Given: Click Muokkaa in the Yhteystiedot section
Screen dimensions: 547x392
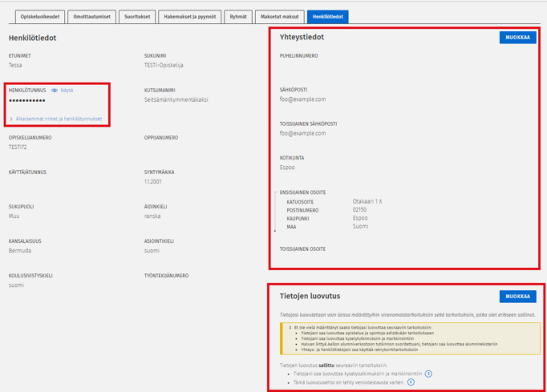Looking at the screenshot, I should 517,38.
